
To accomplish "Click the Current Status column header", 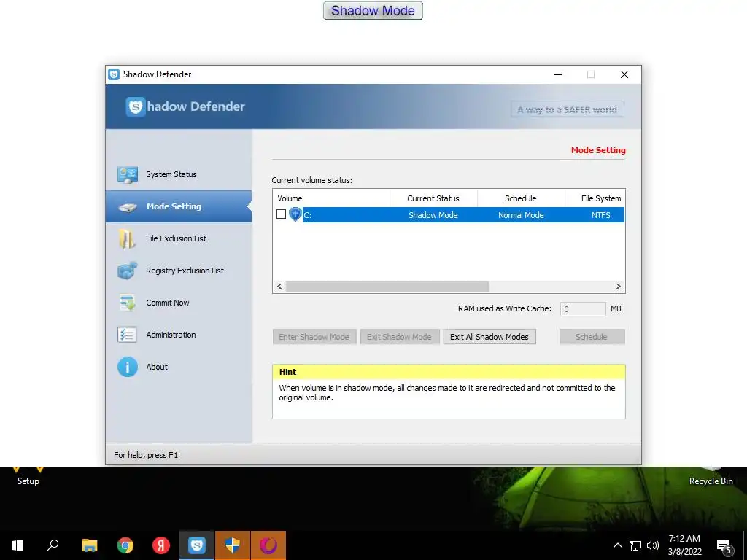I will pyautogui.click(x=433, y=198).
